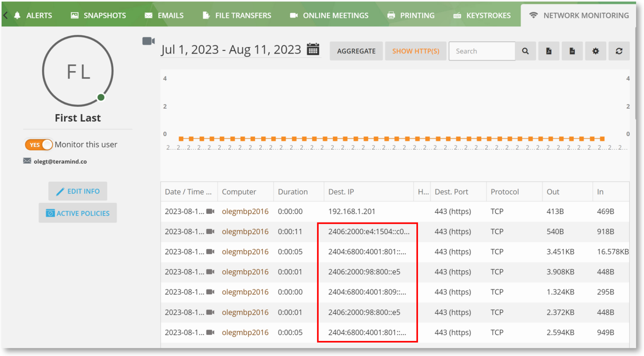This screenshot has height=356, width=644.
Task: Open the ACTIVE POLICIES button
Action: (x=78, y=213)
